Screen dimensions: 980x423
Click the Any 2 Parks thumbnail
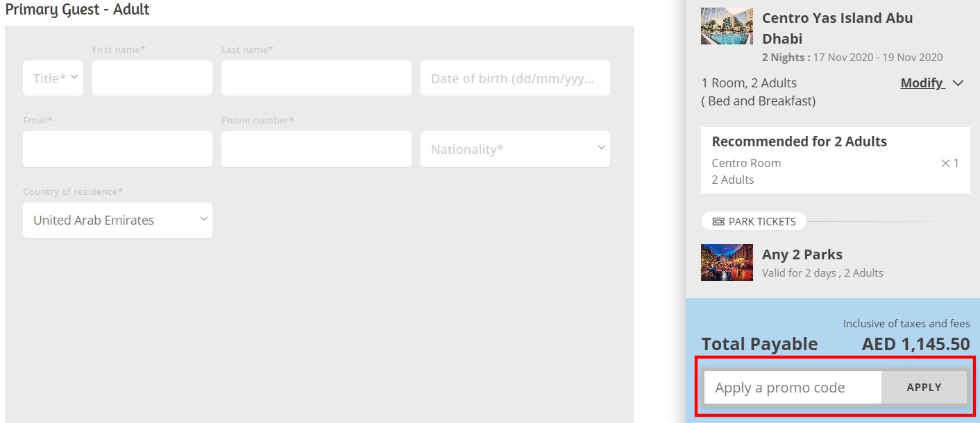727,262
